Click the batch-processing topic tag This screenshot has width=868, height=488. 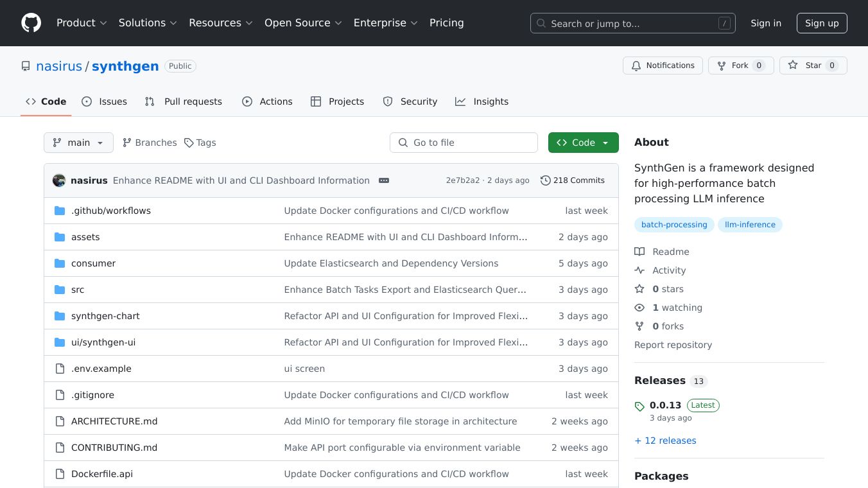coord(674,225)
